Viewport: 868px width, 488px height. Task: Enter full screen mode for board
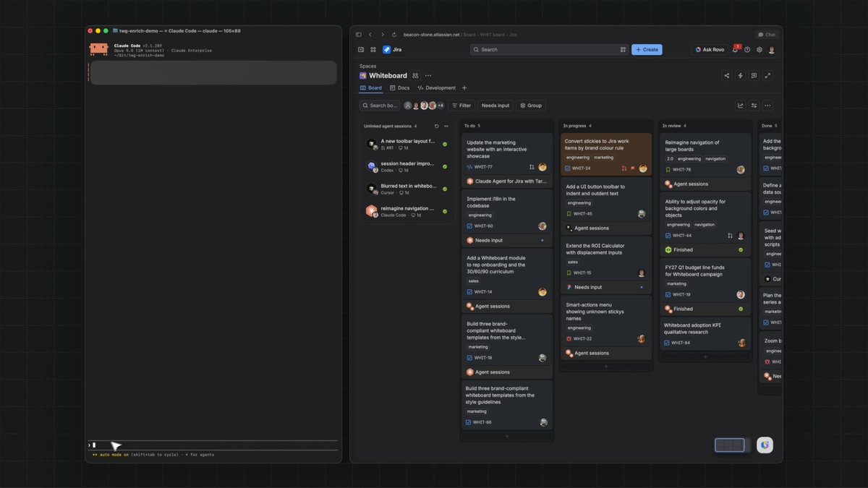tap(767, 75)
